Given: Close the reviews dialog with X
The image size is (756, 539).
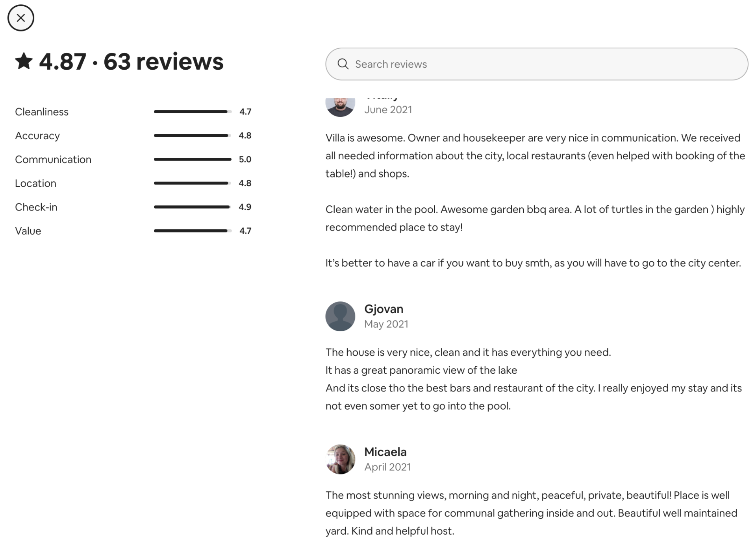Looking at the screenshot, I should click(21, 18).
